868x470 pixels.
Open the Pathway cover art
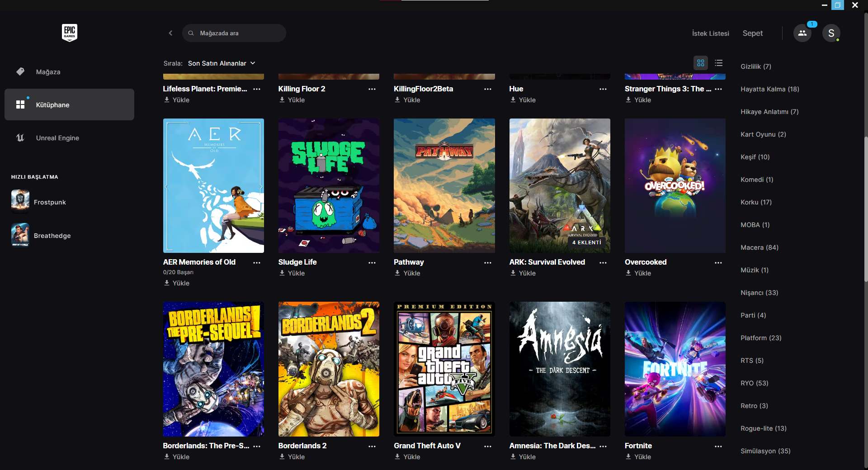(444, 185)
